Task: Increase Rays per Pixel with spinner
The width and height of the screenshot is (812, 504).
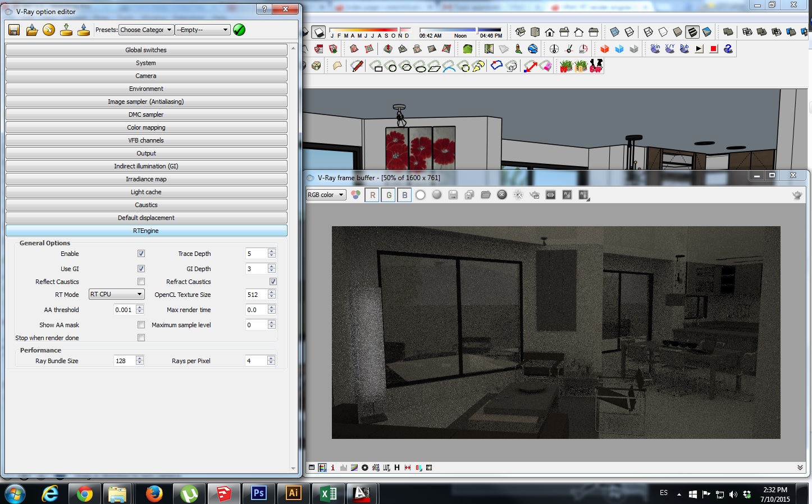Action: (x=272, y=358)
